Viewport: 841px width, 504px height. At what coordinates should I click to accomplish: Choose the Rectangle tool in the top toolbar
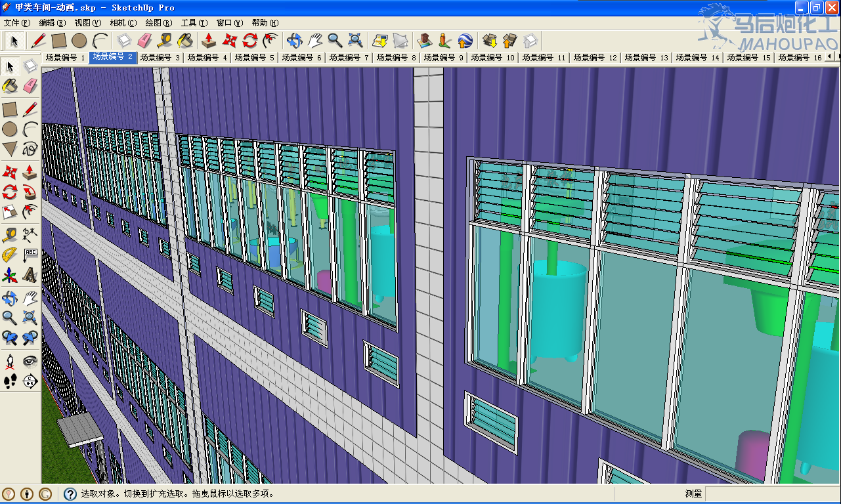[x=58, y=41]
